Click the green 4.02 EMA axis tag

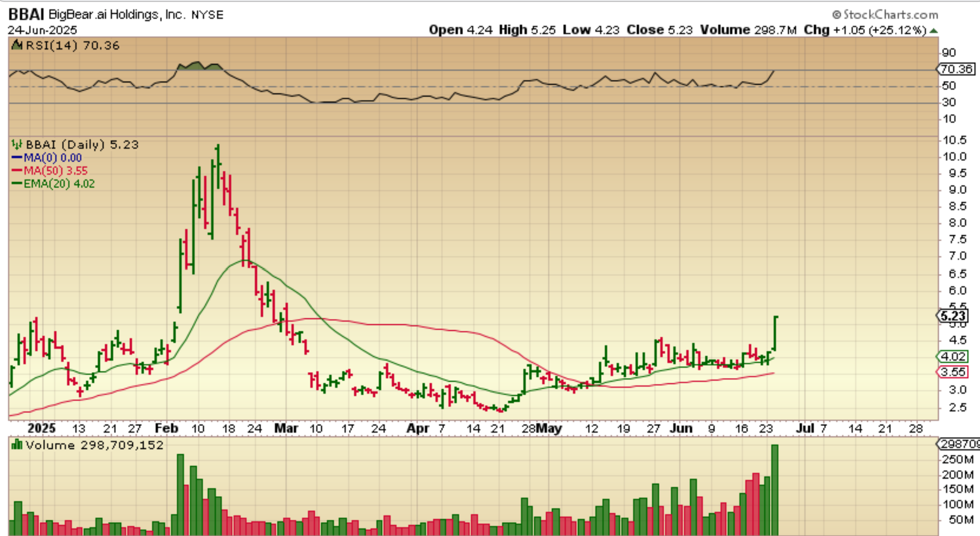coord(953,356)
